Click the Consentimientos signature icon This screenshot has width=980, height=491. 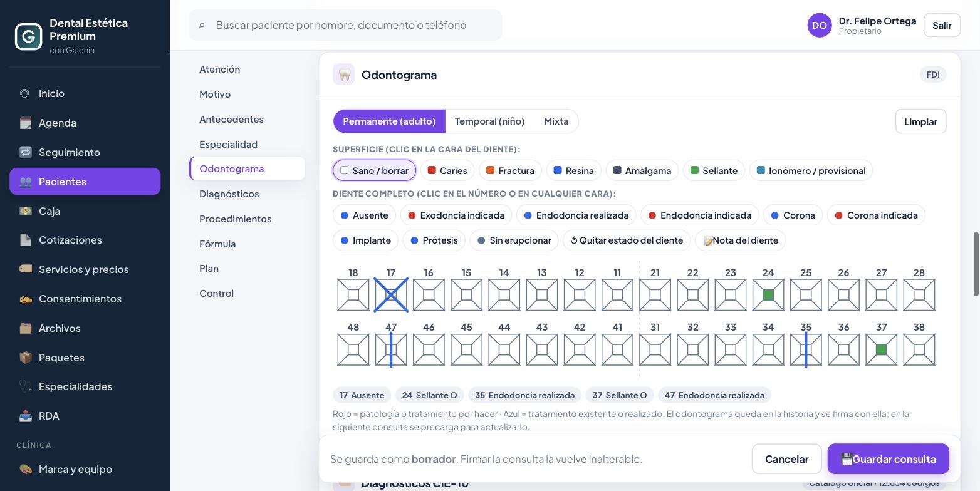[25, 299]
